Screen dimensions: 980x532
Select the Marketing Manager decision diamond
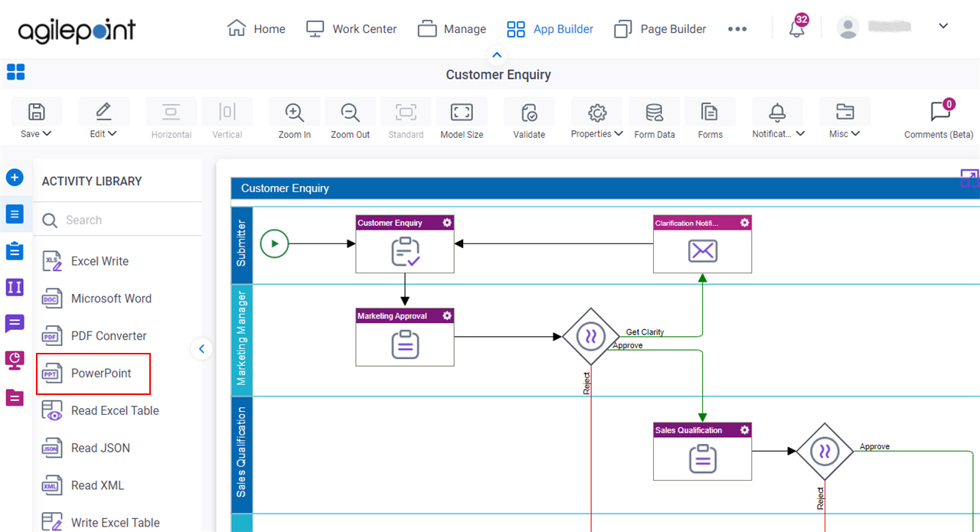point(590,336)
